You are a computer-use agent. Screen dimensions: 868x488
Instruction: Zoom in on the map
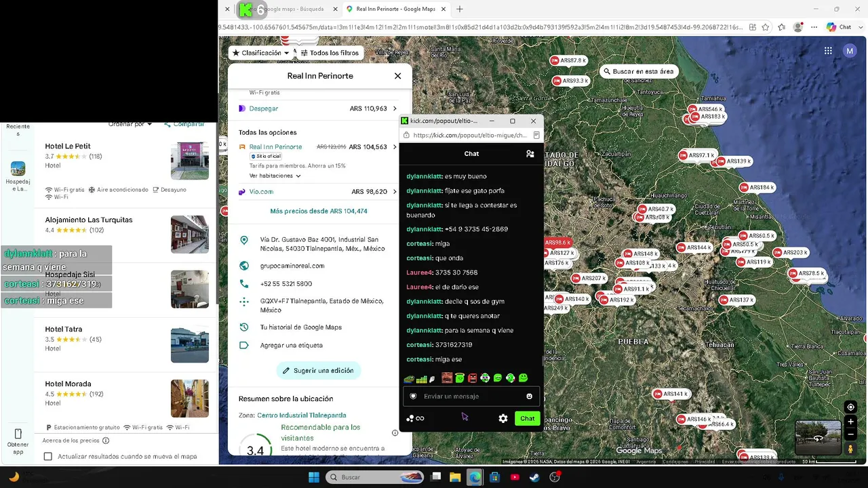850,422
